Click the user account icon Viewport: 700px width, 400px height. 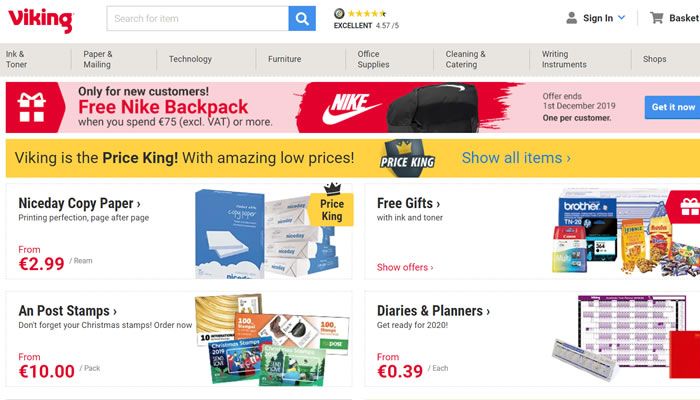[571, 18]
